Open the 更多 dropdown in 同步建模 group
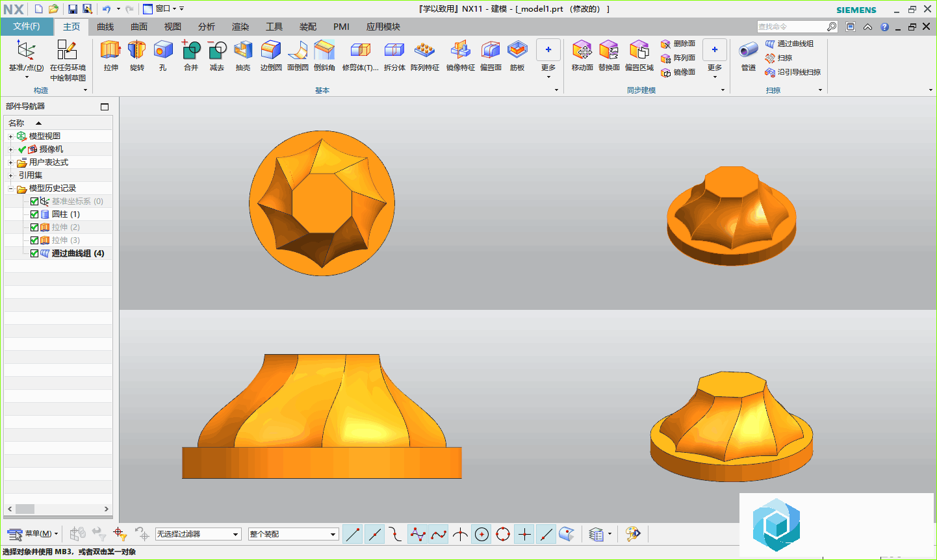Viewport: 937px width, 560px height. click(715, 59)
